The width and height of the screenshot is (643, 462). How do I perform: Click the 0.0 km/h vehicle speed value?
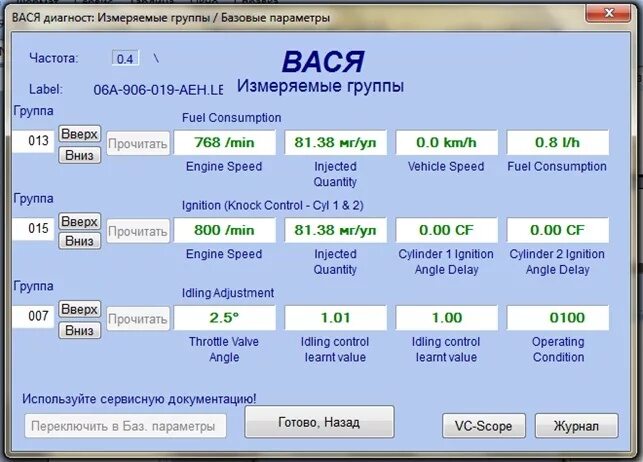[x=447, y=142]
